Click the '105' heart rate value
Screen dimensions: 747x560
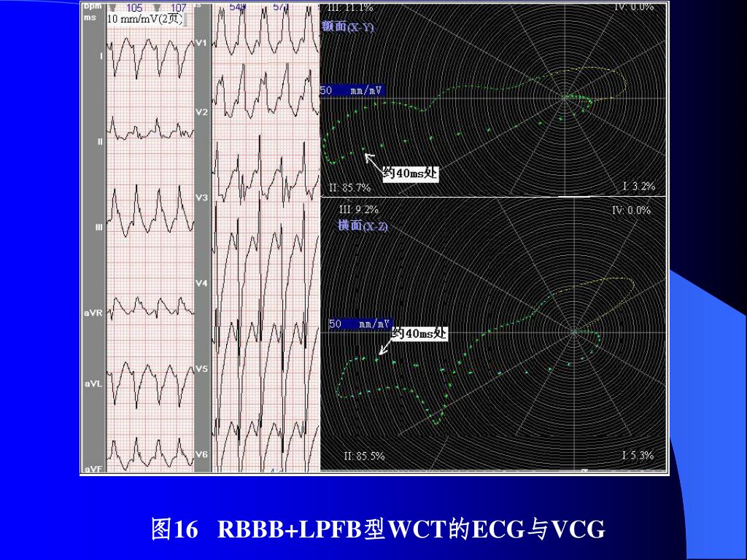tap(134, 7)
